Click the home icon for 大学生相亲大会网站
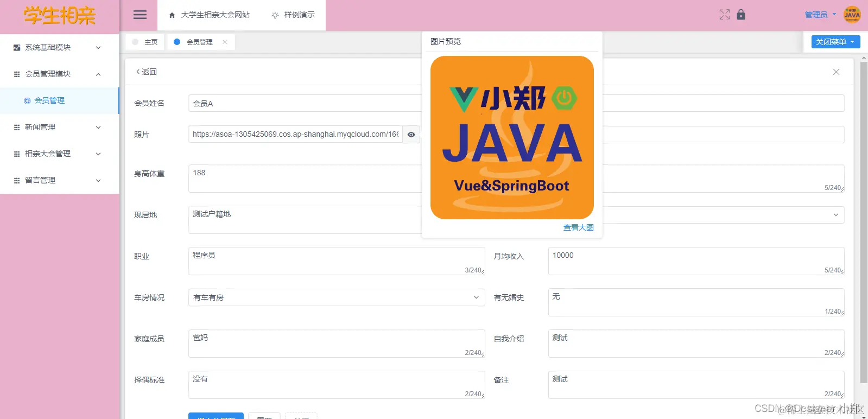 pyautogui.click(x=172, y=15)
